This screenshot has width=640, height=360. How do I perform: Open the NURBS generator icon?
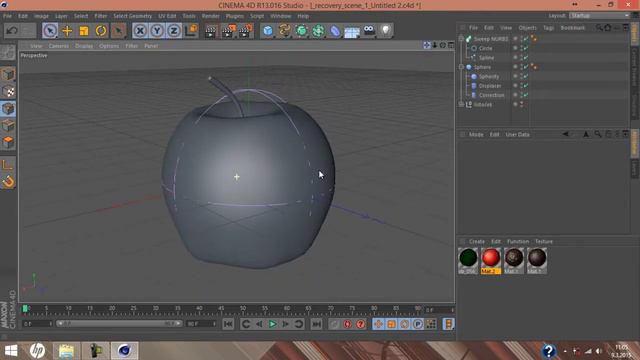[x=301, y=31]
